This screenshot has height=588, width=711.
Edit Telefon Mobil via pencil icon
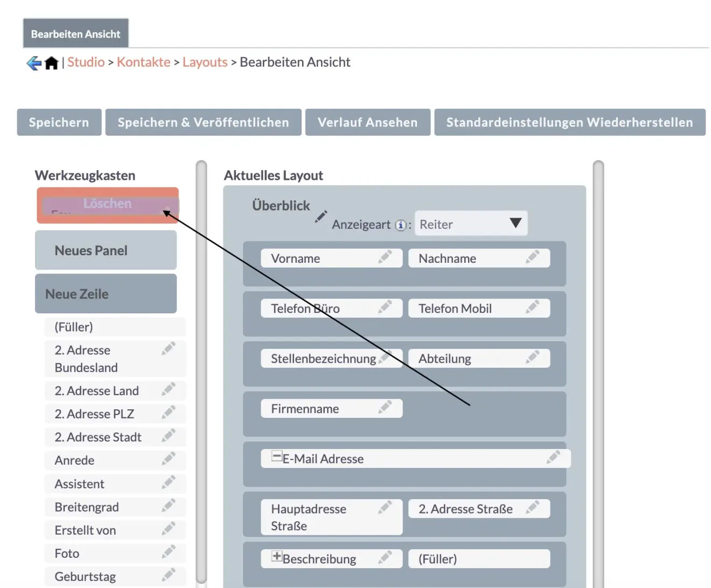click(532, 307)
